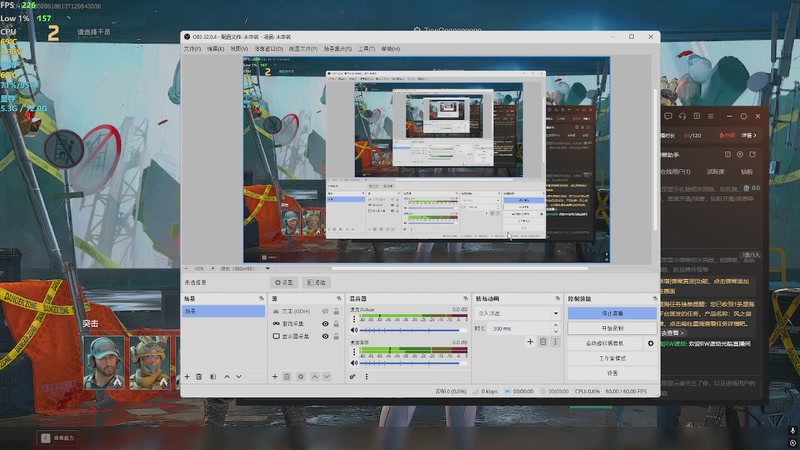Select the scene entry in Scenes list
The width and height of the screenshot is (800, 450).
point(223,311)
